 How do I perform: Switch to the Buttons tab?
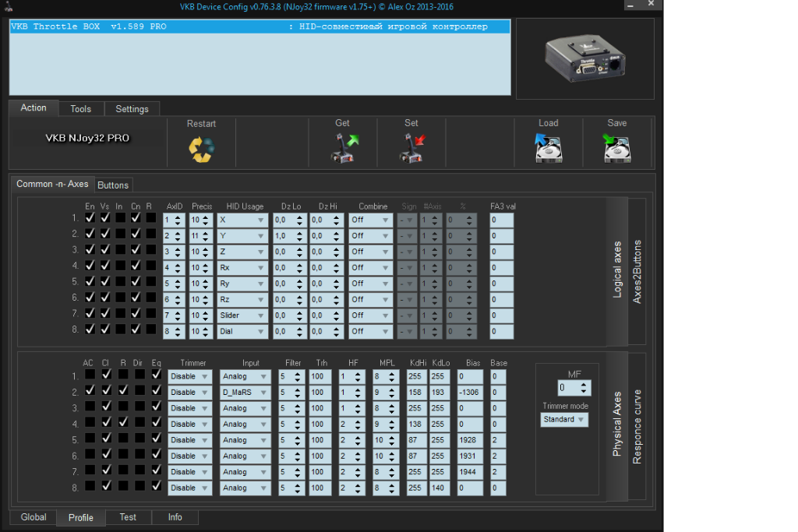(x=113, y=185)
